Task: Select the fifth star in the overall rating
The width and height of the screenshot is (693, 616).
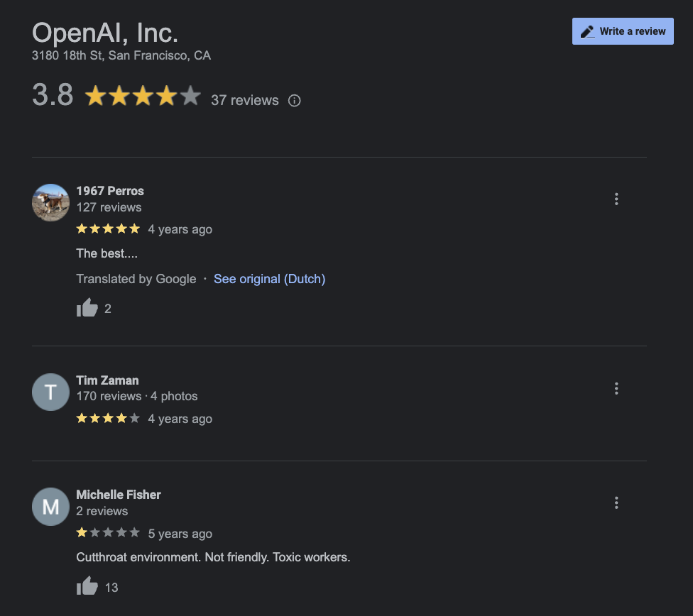Action: (189, 96)
